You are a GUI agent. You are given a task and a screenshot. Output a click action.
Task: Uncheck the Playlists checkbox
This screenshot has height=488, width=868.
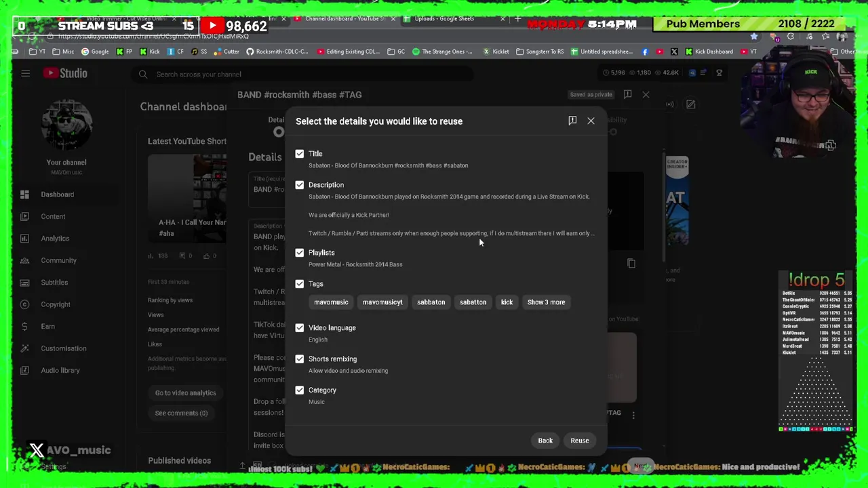click(300, 253)
